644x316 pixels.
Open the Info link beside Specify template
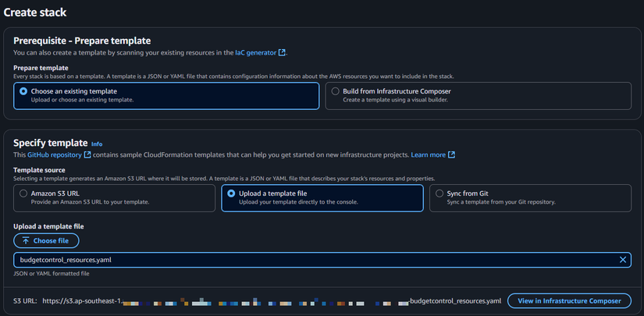click(97, 144)
